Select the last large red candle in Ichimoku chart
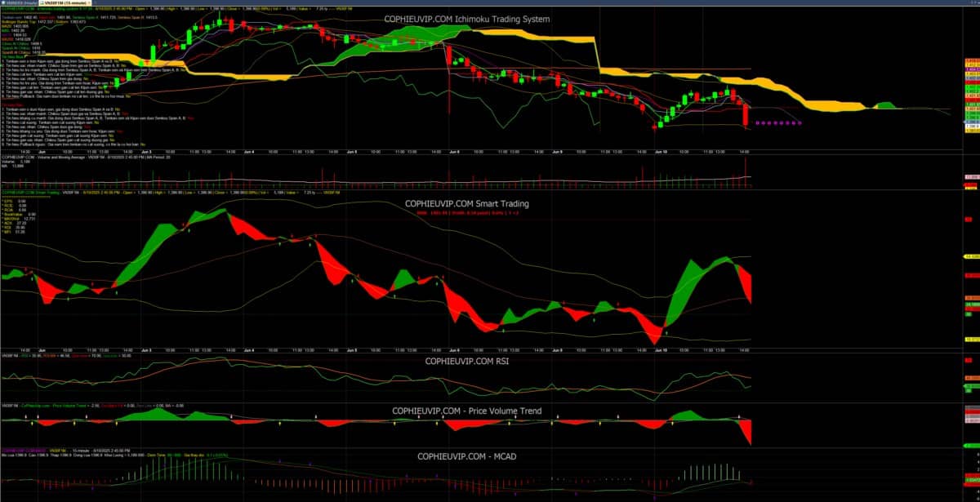This screenshot has width=980, height=502. (x=746, y=116)
